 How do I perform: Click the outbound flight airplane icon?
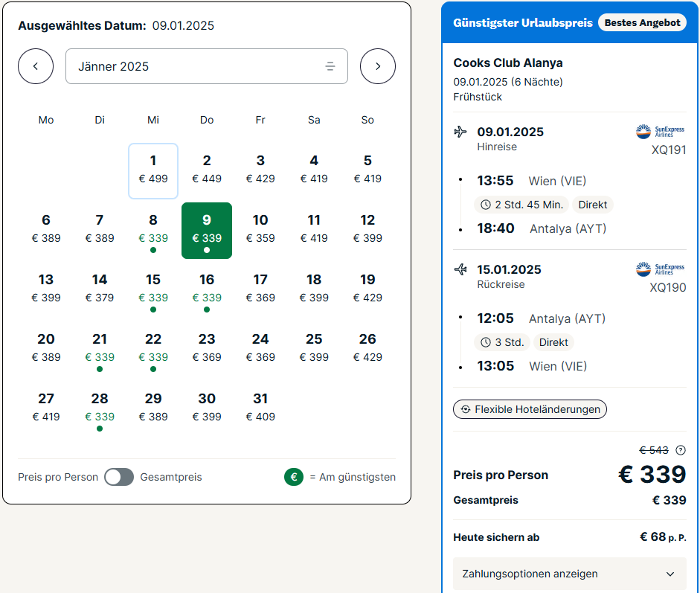(460, 132)
